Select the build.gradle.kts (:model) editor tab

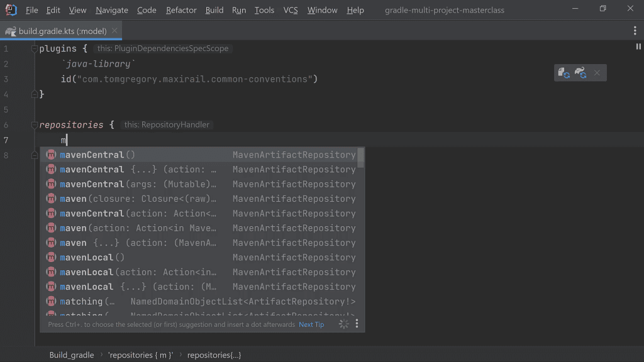click(x=61, y=30)
